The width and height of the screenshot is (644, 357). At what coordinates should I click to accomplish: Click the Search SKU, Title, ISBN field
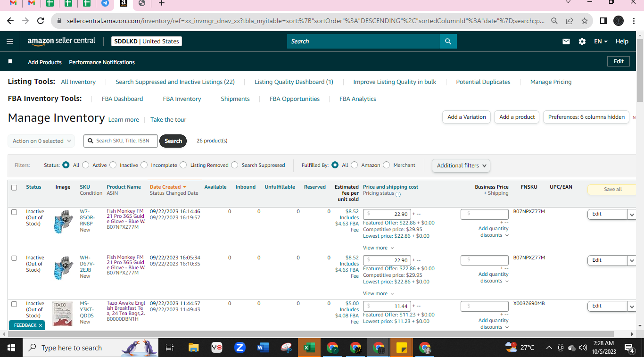coord(121,141)
